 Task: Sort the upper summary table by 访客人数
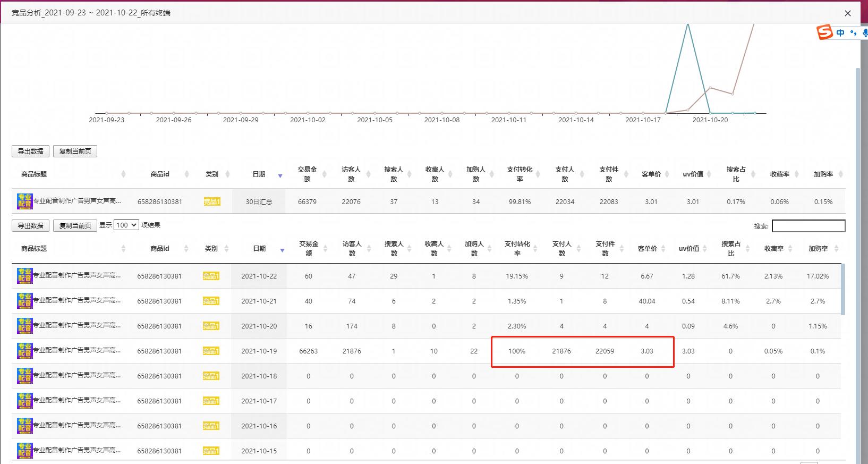pos(351,174)
